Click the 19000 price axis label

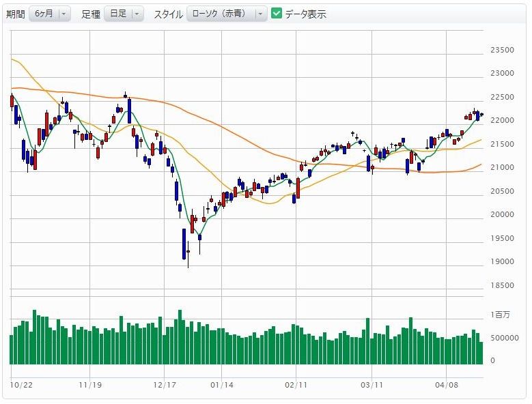pyautogui.click(x=502, y=261)
